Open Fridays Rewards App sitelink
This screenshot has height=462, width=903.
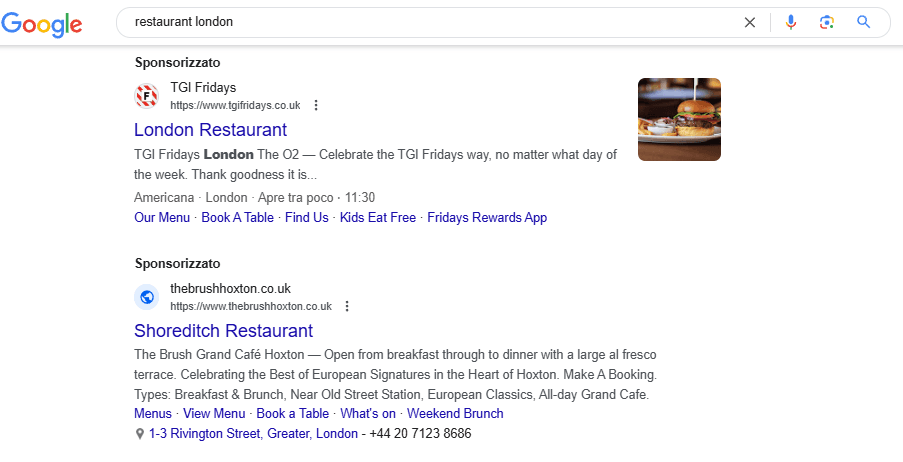click(487, 218)
